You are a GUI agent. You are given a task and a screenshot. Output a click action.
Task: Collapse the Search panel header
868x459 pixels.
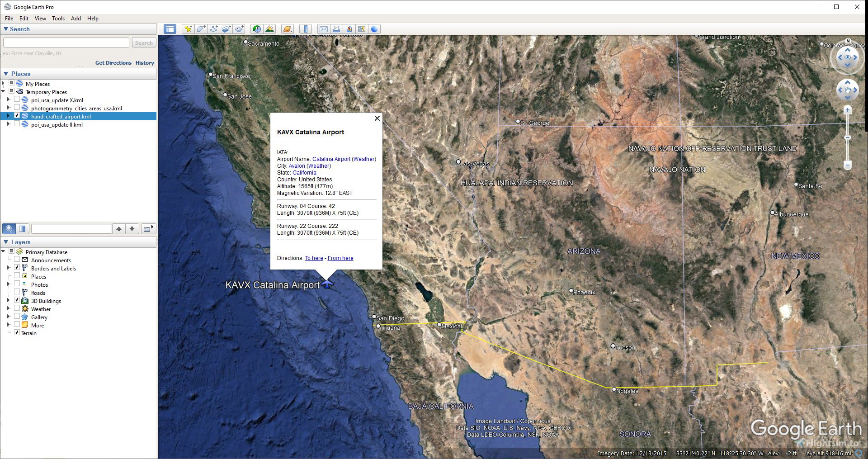[x=6, y=29]
